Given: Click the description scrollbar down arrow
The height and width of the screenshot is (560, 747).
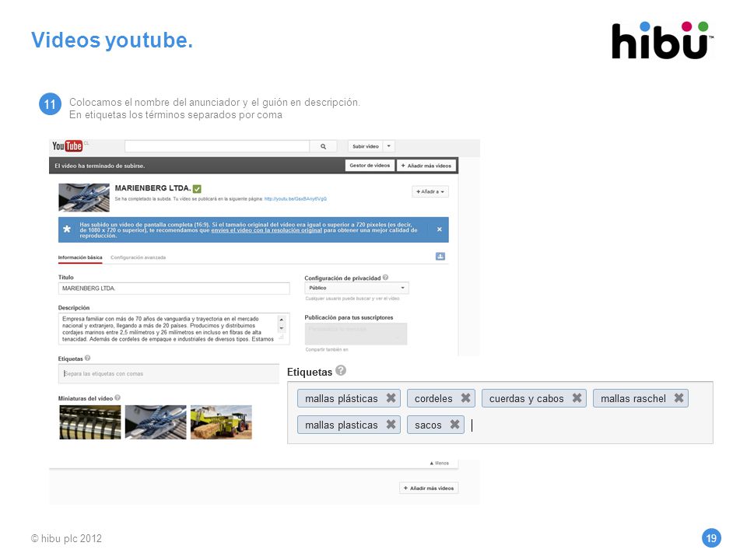Looking at the screenshot, I should click(x=282, y=328).
